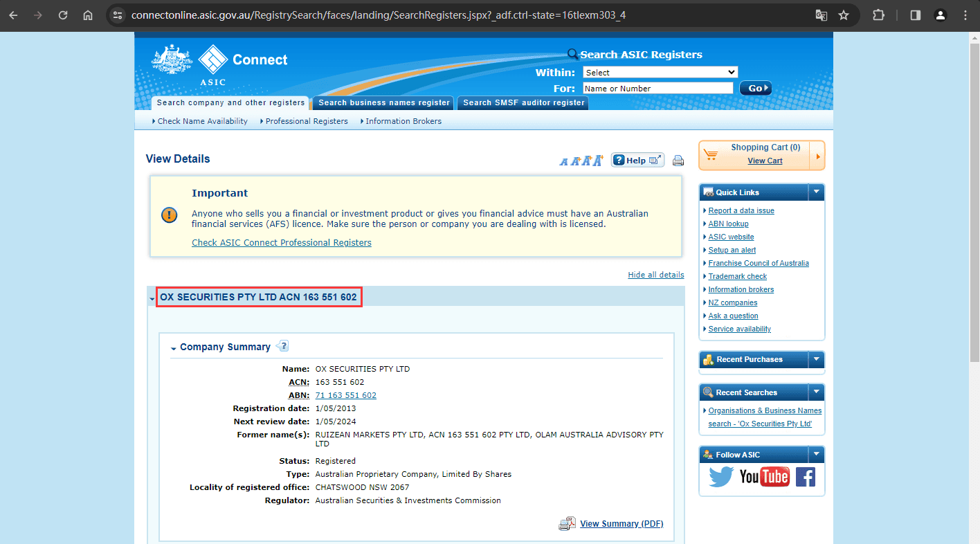Collapse the Quick Links panel arrow
This screenshot has width=980, height=544.
click(x=817, y=192)
